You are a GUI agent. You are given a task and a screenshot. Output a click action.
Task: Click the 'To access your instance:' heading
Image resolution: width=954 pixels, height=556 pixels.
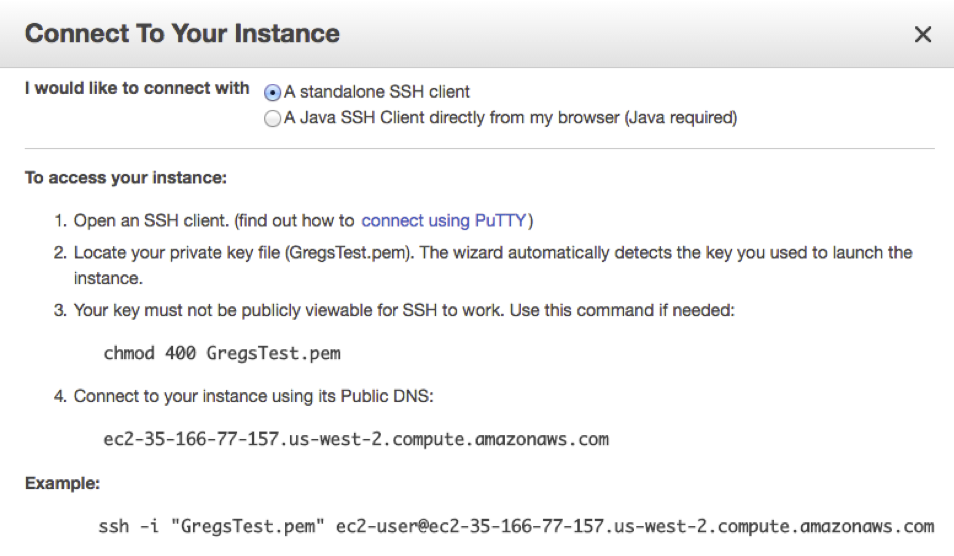[x=126, y=178]
